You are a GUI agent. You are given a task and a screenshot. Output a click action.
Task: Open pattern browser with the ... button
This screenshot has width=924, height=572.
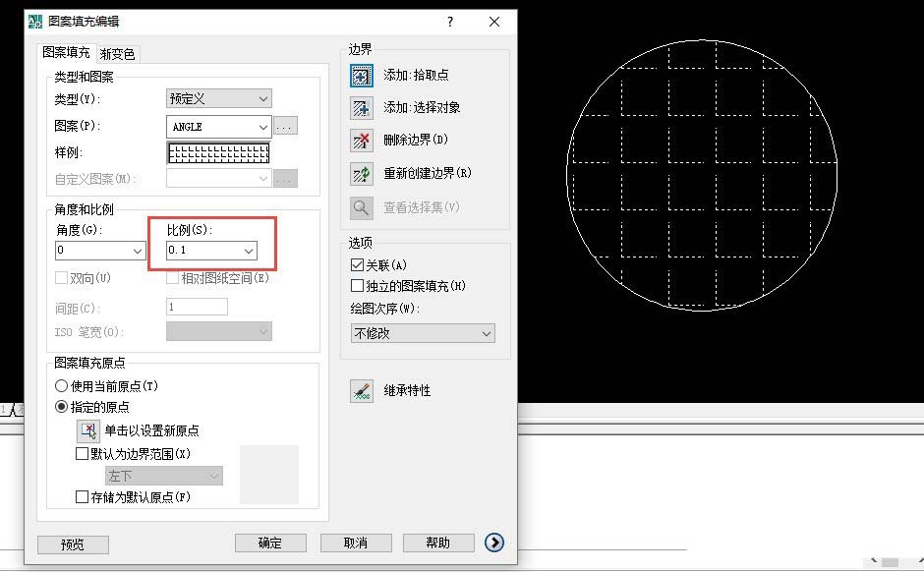coord(283,126)
